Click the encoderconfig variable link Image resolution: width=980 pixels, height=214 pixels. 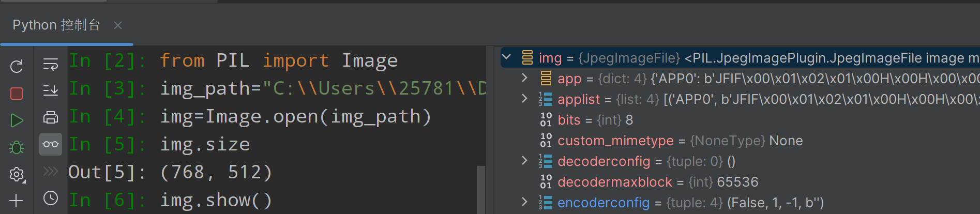(604, 203)
